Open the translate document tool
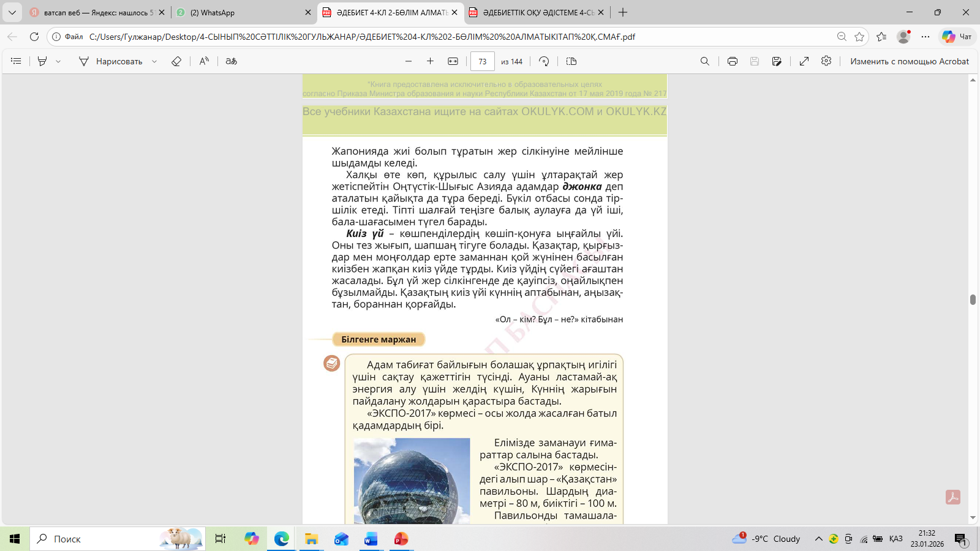980x551 pixels. pos(231,61)
